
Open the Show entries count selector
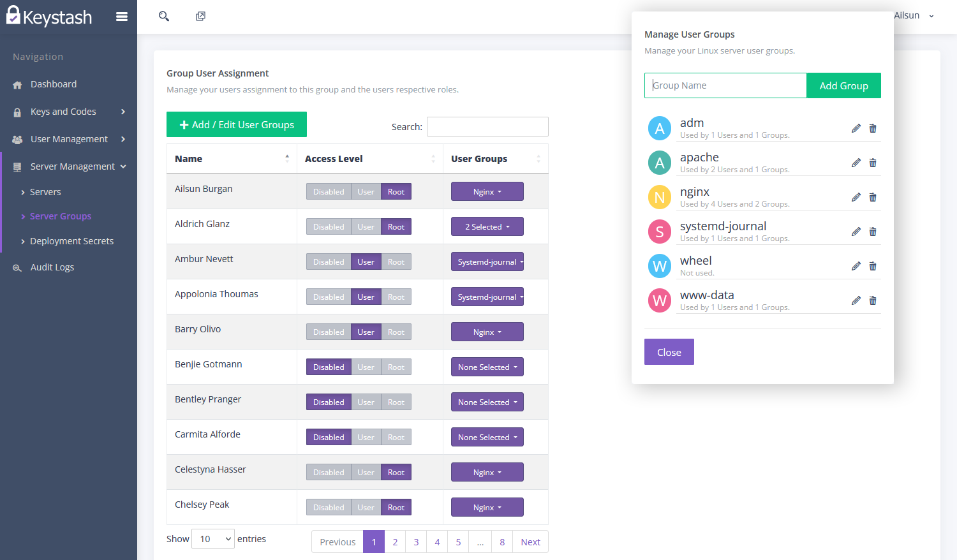212,538
